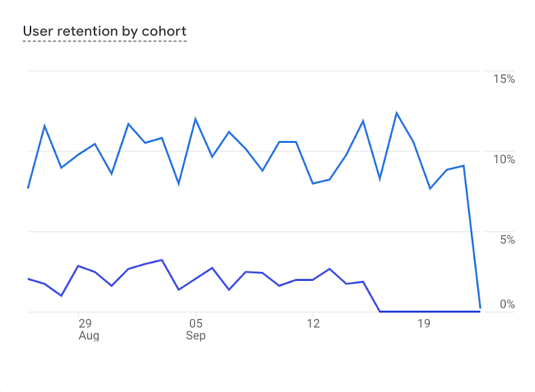Viewport: 535px width, 392px height.
Task: Click the 0% y-axis label
Action: coord(507,305)
